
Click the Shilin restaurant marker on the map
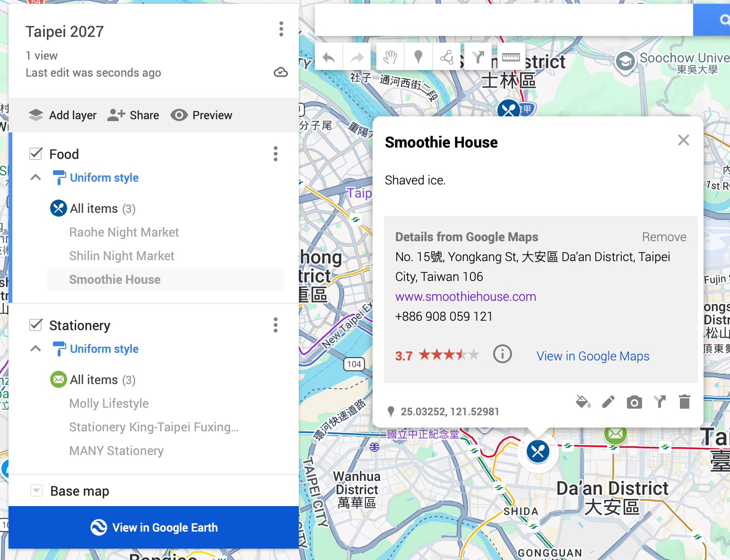509,109
